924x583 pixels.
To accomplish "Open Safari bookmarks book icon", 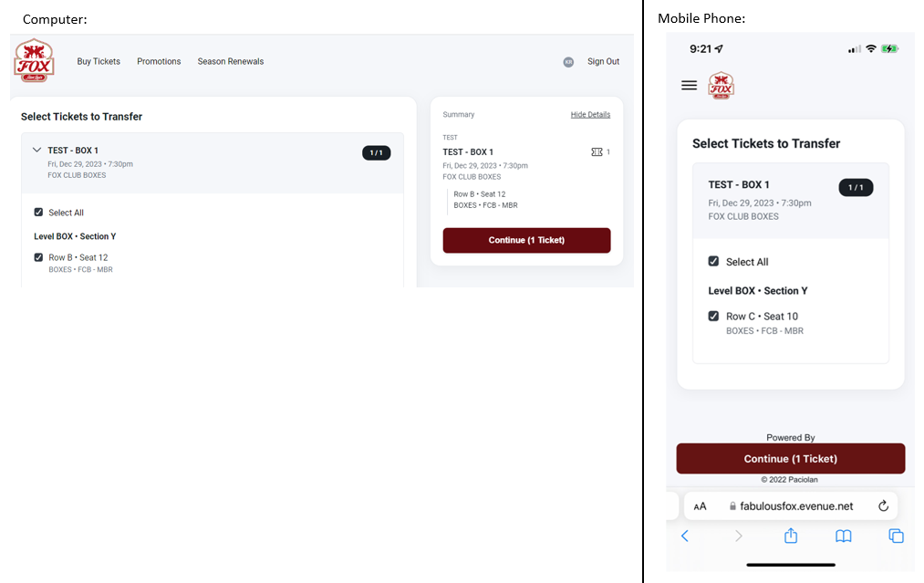I will (843, 536).
